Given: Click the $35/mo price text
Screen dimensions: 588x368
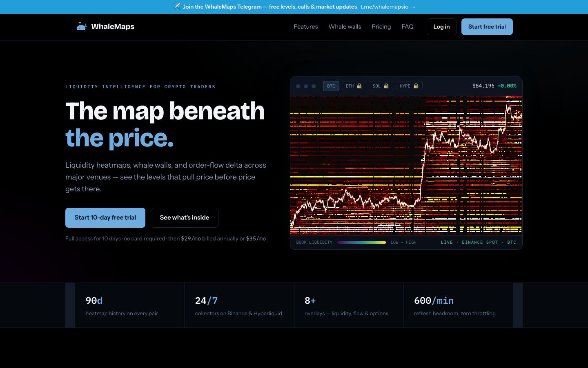Looking at the screenshot, I should 256,239.
